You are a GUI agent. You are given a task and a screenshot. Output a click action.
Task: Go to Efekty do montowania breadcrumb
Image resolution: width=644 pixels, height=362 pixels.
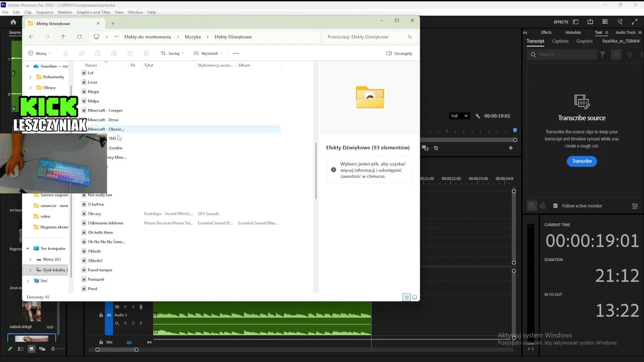[x=147, y=37]
